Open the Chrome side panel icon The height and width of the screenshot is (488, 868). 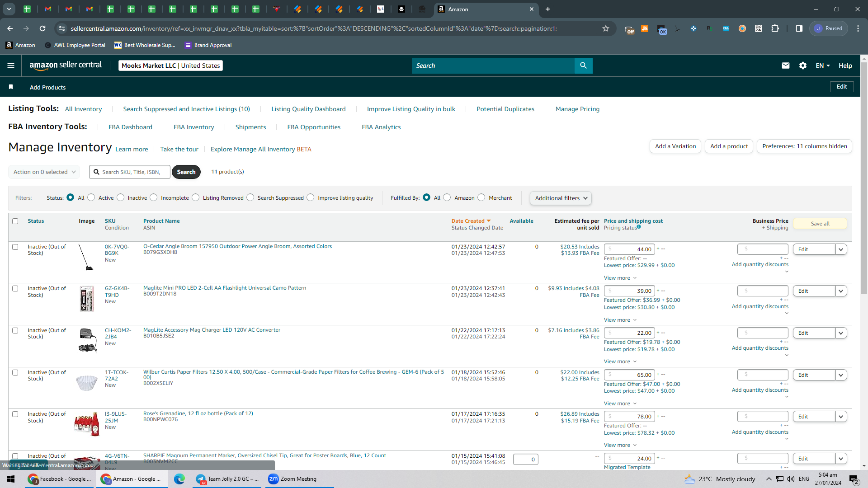(x=799, y=28)
